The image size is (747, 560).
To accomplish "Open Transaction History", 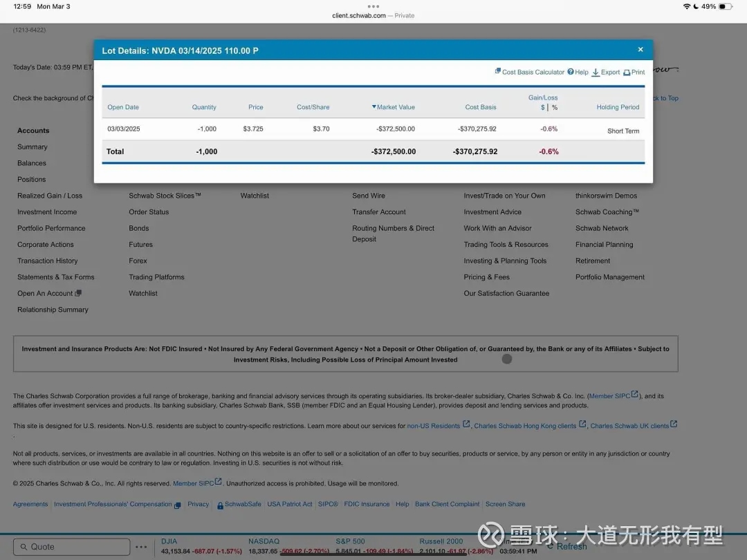I will pyautogui.click(x=46, y=261).
